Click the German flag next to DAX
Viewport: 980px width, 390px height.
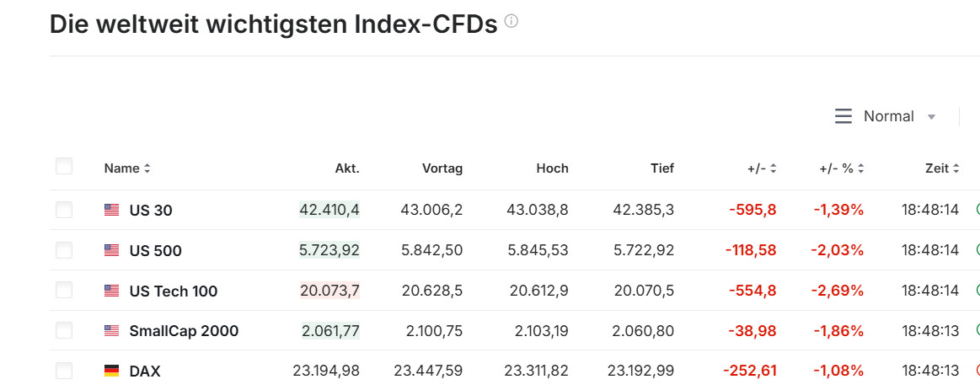click(x=111, y=371)
